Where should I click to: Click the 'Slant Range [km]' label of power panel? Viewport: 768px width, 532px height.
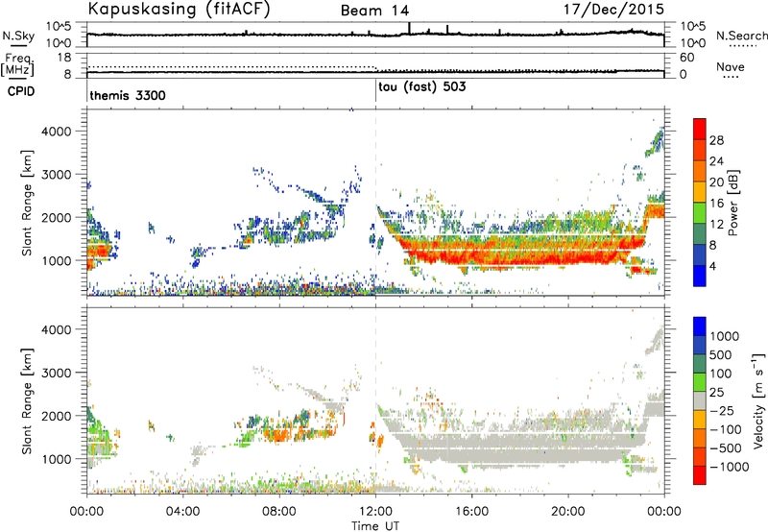pyautogui.click(x=27, y=203)
